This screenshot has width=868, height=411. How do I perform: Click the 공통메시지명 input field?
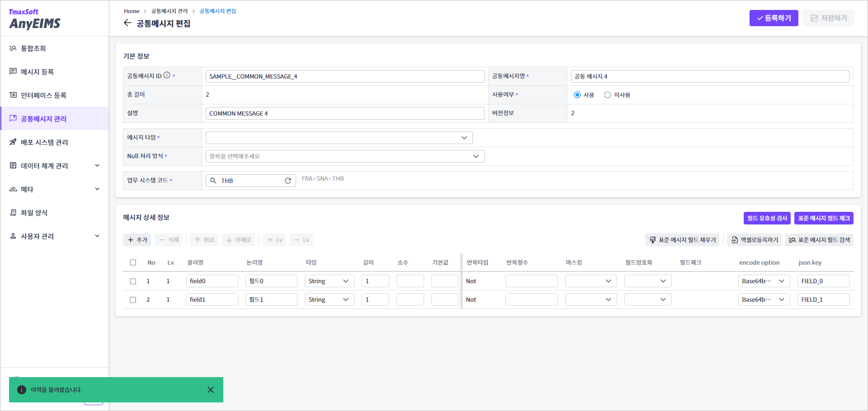point(710,76)
